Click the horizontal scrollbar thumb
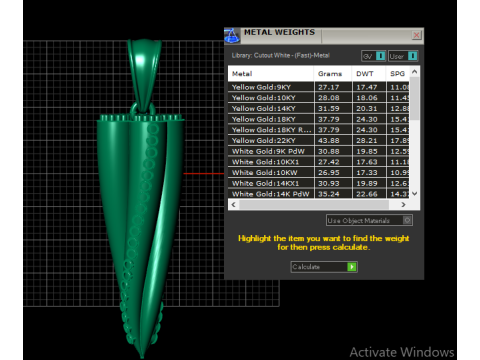 (314, 204)
